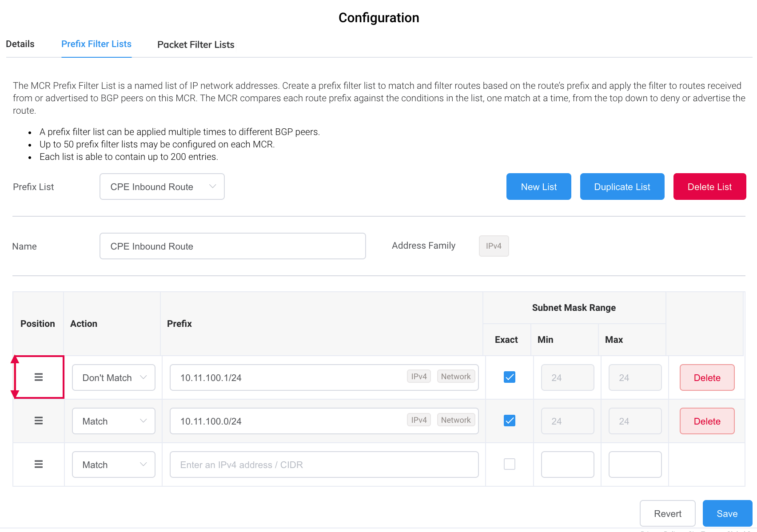Expand the Don't Match action dropdown
This screenshot has width=757, height=532.
(114, 377)
